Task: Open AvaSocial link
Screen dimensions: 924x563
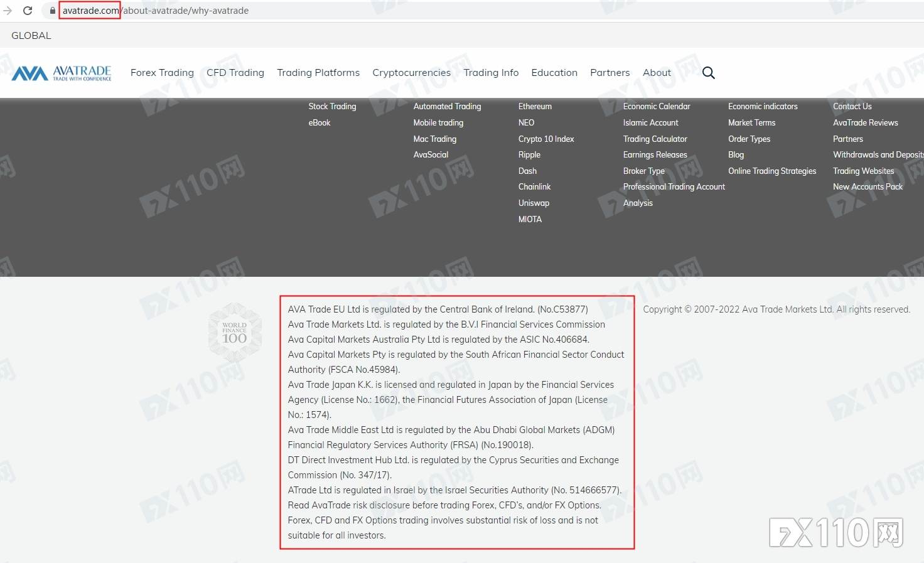Action: coord(431,155)
